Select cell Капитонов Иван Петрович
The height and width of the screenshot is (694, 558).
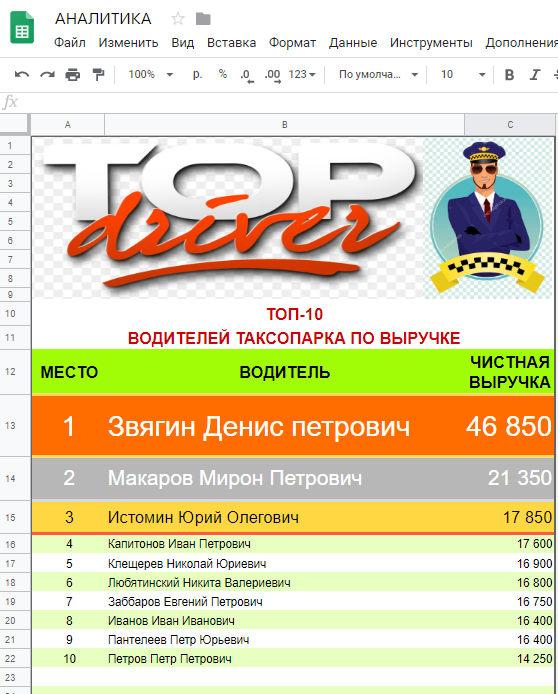(x=285, y=544)
